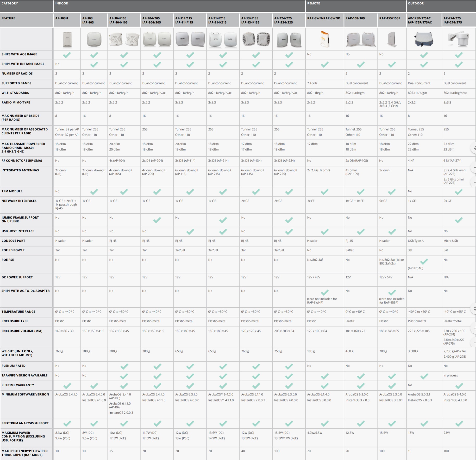
Task: Click TPM module checkmark under AP-103
Action: pos(94,192)
